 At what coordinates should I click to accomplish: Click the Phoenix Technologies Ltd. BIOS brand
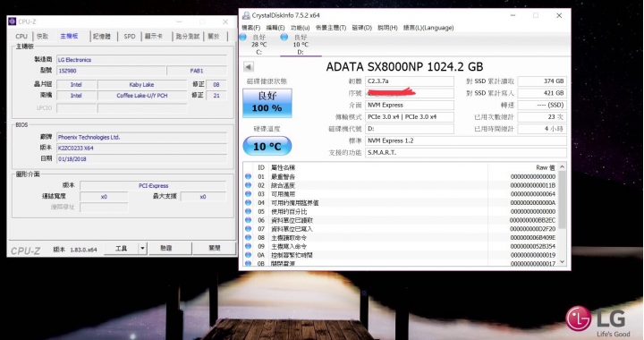[x=141, y=137]
